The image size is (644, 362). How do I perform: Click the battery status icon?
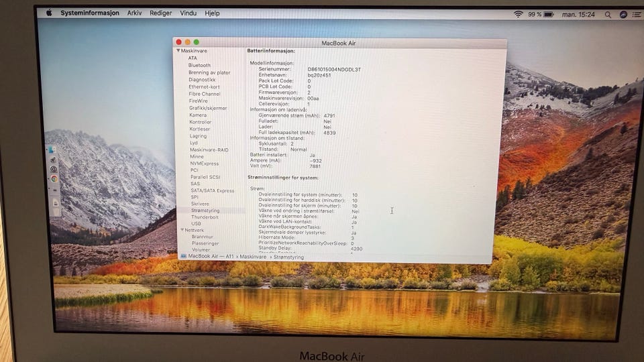(x=549, y=14)
